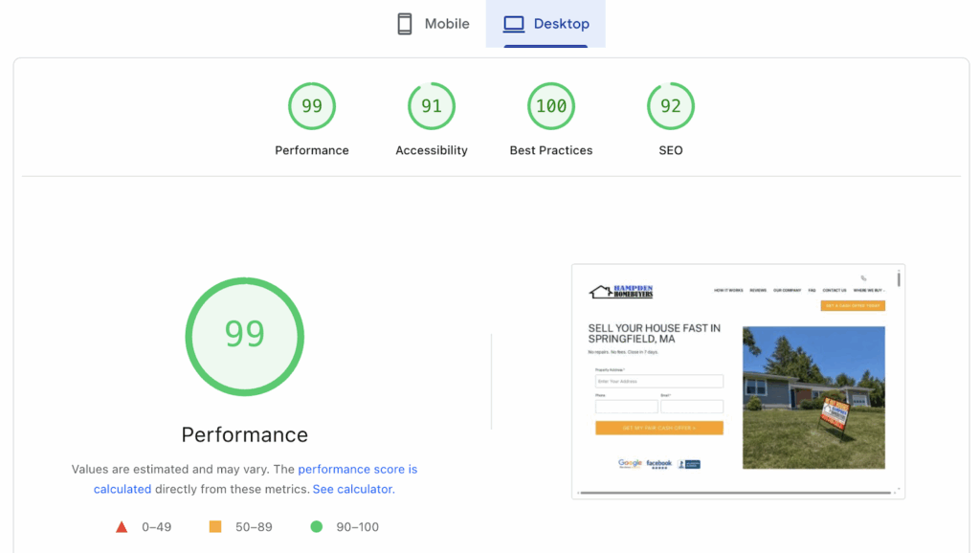Open the CONTACT US menu item
The image size is (980, 553).
pyautogui.click(x=834, y=290)
